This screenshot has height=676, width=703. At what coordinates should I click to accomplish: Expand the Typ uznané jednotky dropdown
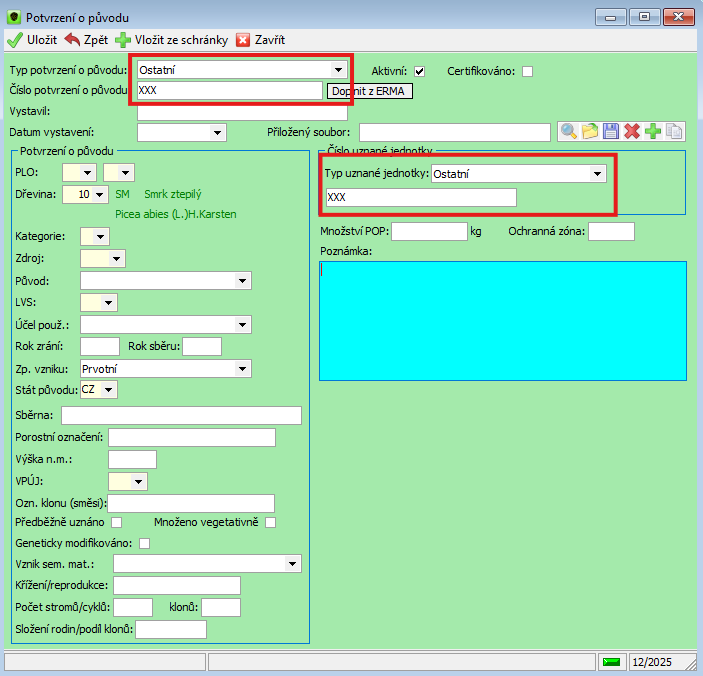[598, 174]
